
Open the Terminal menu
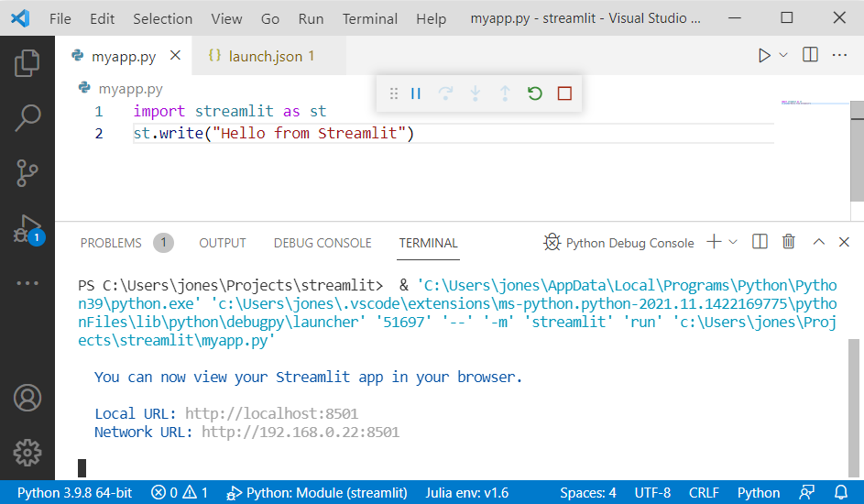370,18
